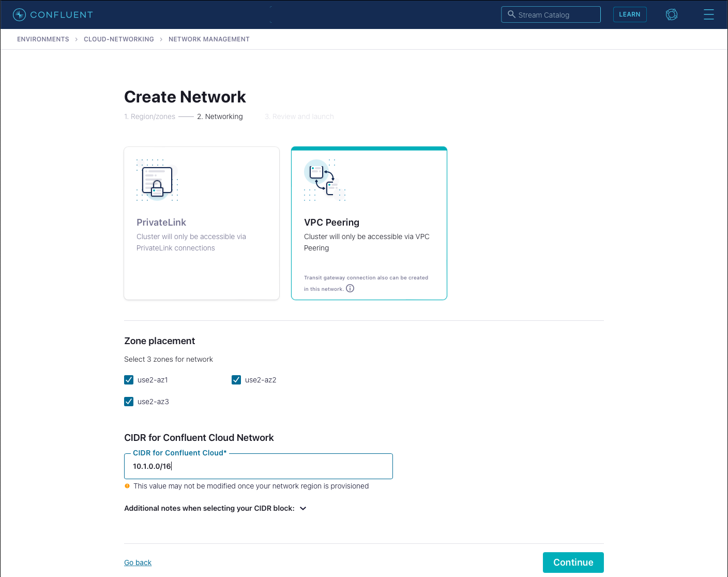Click the PrivateLink card description text
728x577 pixels.
tap(191, 242)
